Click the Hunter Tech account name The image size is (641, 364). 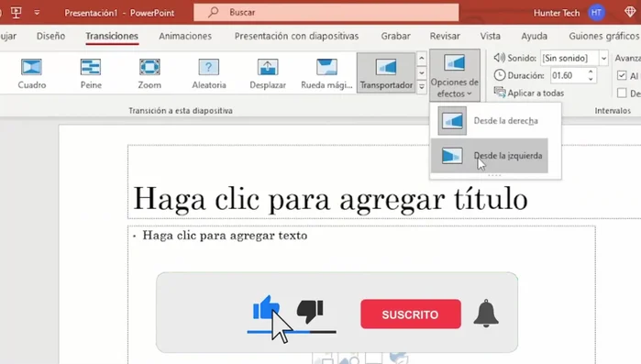tap(557, 13)
